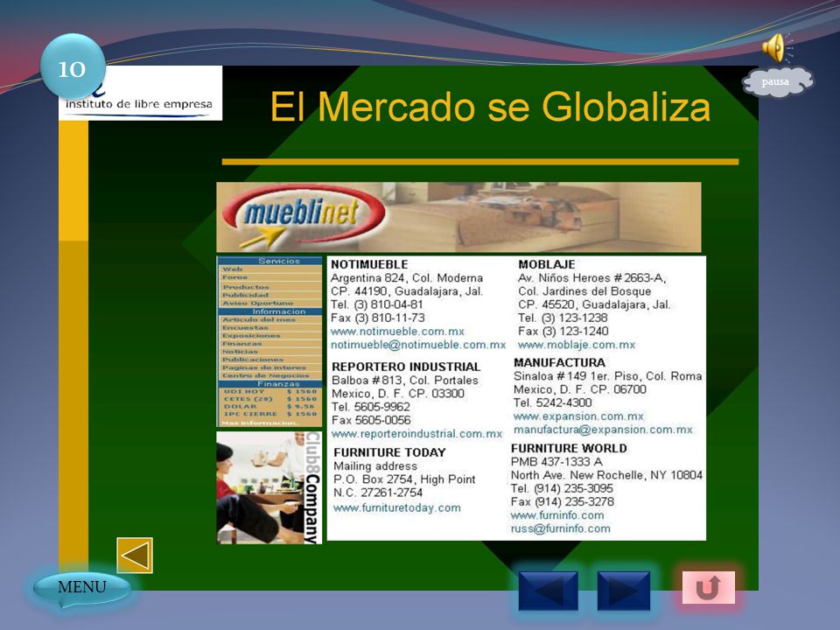Image resolution: width=840 pixels, height=630 pixels.
Task: Select the Foros sidebar item
Action: coord(269,277)
